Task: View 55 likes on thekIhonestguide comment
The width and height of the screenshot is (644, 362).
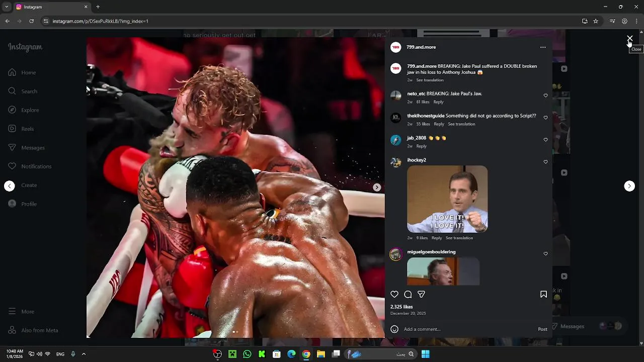Action: (x=423, y=124)
